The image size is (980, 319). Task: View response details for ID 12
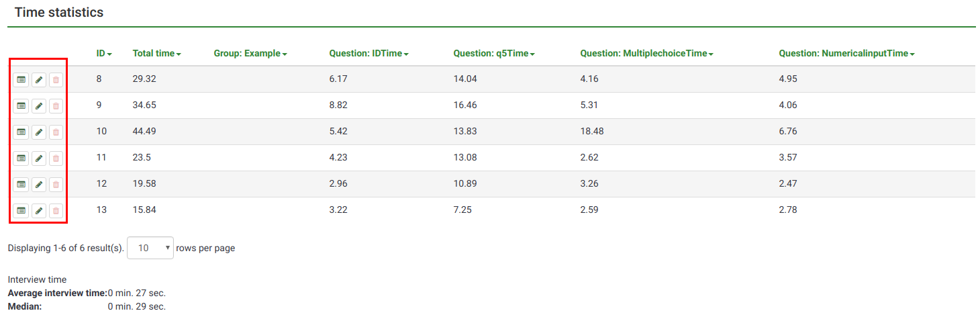pyautogui.click(x=21, y=184)
